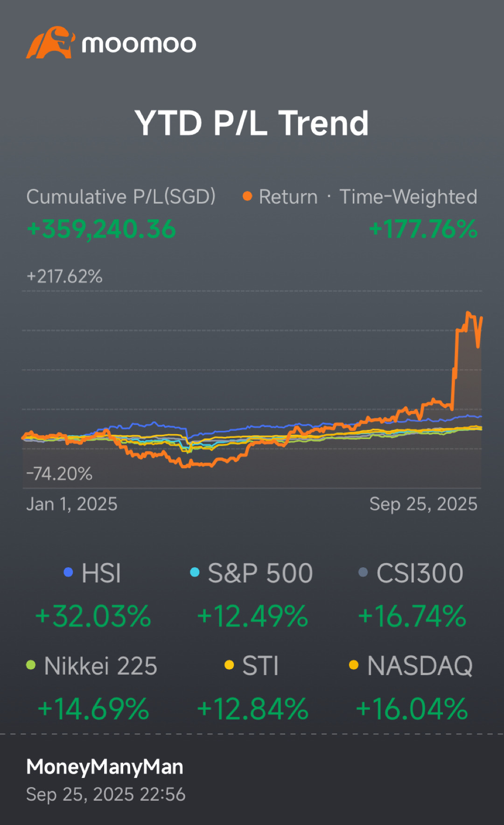Tap the green Nikkei 225 legend dot
The height and width of the screenshot is (825, 504).
pos(31,665)
